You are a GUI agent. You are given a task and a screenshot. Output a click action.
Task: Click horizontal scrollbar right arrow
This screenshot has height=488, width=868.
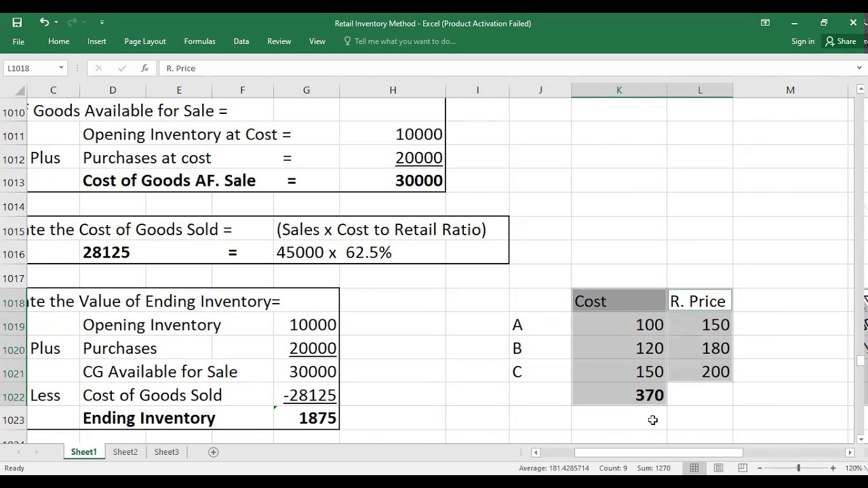click(850, 452)
